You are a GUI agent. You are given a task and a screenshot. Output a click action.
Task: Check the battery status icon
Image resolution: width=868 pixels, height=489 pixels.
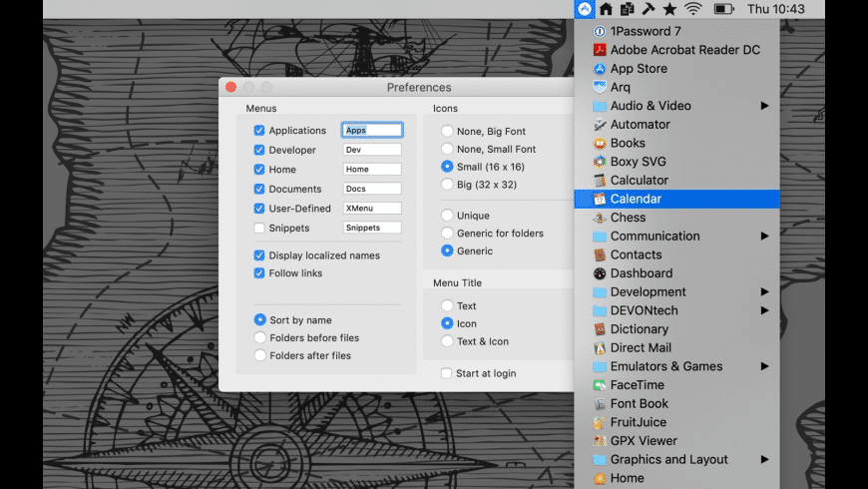pyautogui.click(x=723, y=9)
